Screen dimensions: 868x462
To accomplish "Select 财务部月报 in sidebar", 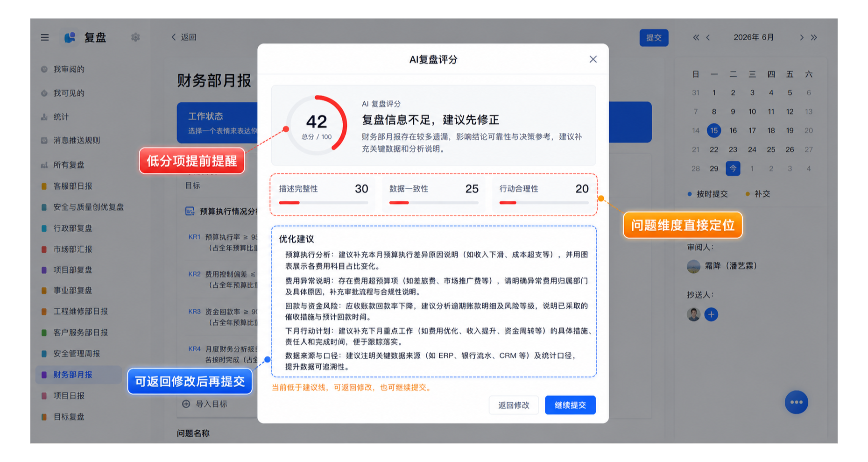I will [78, 375].
